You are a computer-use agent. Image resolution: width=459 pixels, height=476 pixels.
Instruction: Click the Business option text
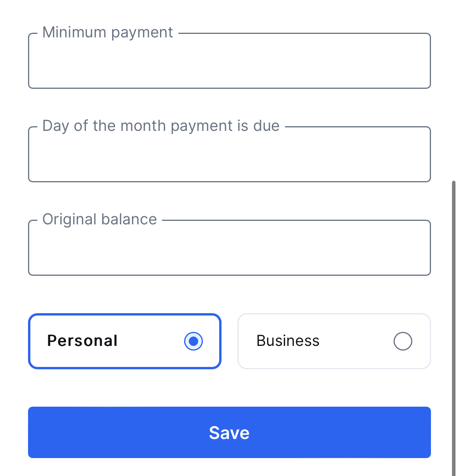pyautogui.click(x=288, y=341)
